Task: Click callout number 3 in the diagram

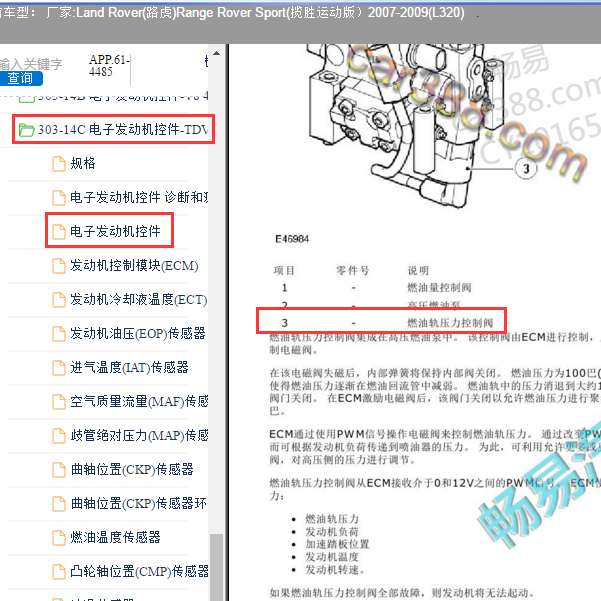Action: [526, 168]
